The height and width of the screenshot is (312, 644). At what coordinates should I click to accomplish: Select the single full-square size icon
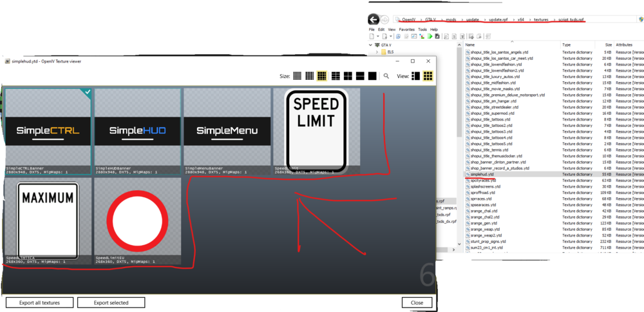click(372, 75)
